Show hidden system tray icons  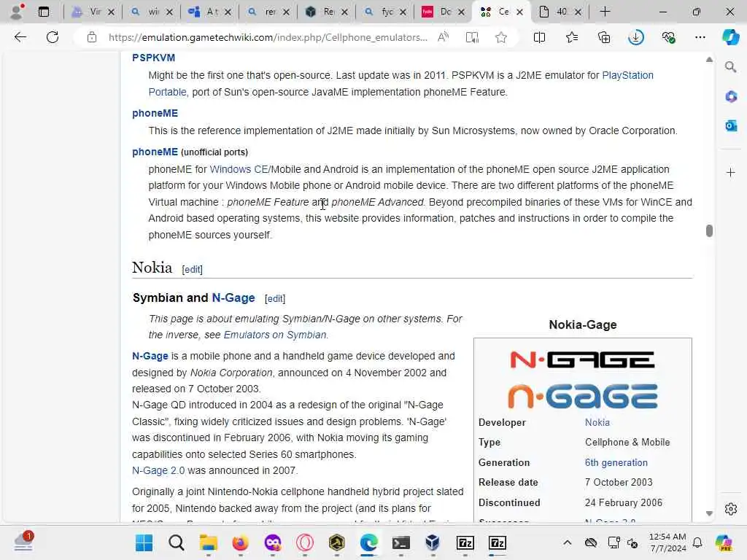point(567,542)
